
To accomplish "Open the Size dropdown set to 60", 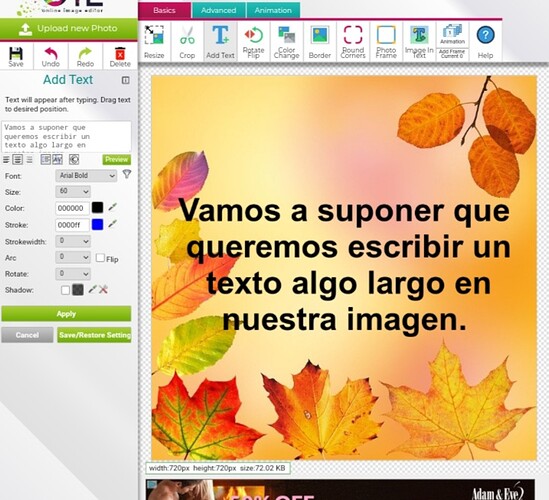I will tap(73, 192).
